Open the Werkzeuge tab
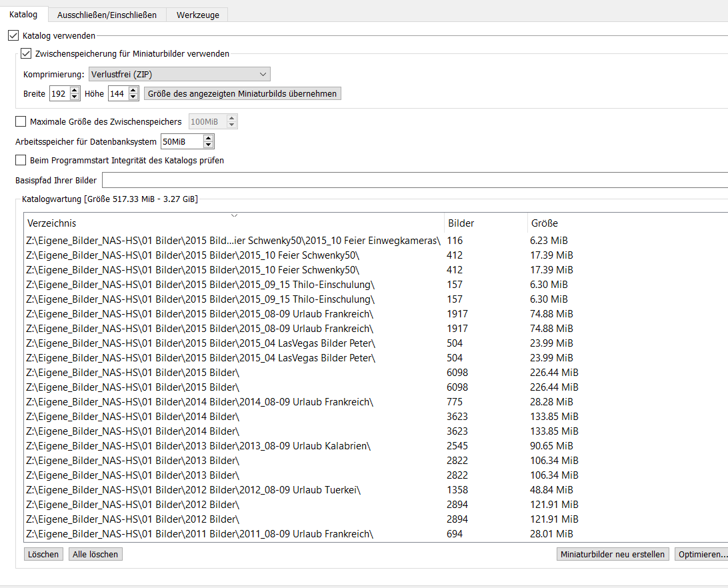 click(197, 15)
